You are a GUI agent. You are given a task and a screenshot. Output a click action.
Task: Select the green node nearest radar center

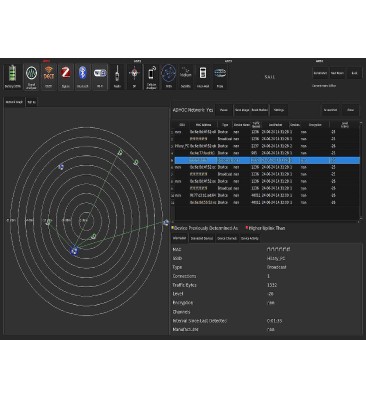[94, 236]
